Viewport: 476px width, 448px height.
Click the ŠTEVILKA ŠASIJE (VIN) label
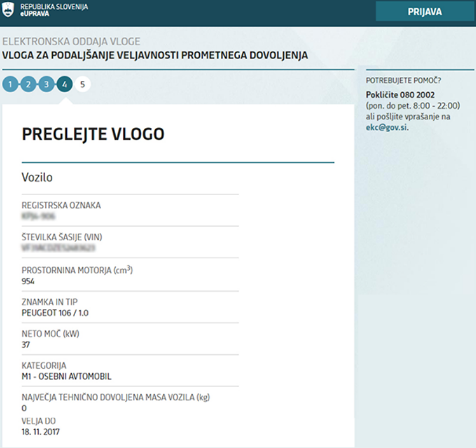point(62,237)
